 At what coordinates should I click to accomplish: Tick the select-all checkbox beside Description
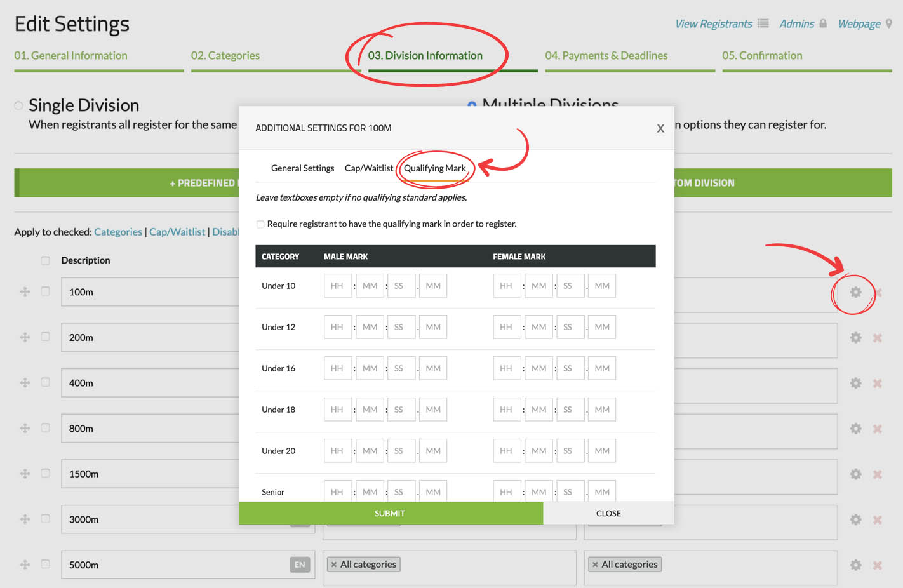[x=45, y=260]
